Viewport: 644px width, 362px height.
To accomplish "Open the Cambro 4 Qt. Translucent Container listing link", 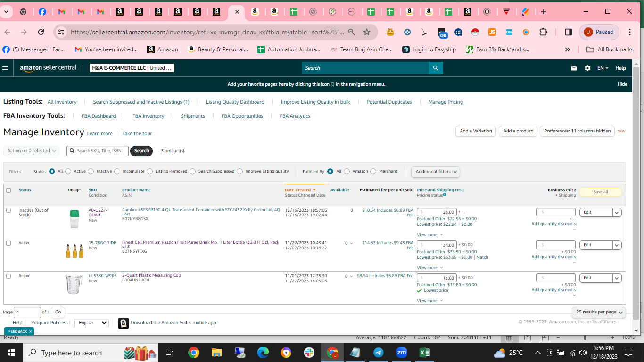I will [201, 212].
